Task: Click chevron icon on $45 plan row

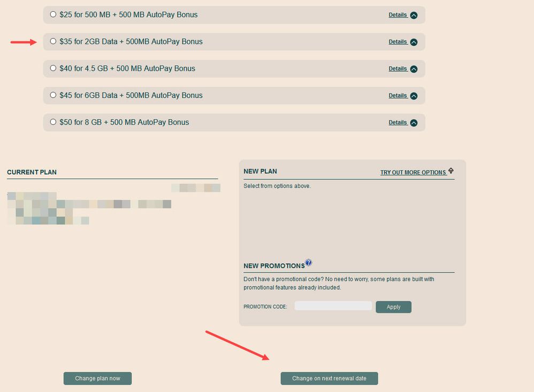Action: 414,96
